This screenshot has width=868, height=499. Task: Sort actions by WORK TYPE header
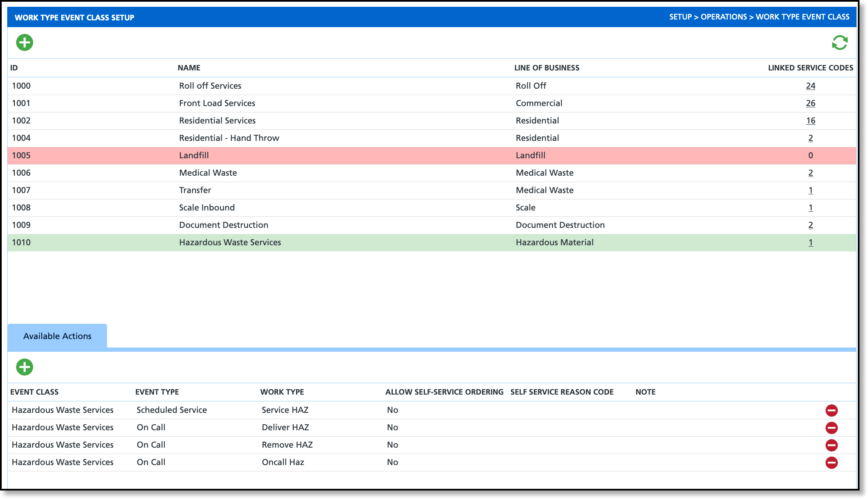point(282,392)
